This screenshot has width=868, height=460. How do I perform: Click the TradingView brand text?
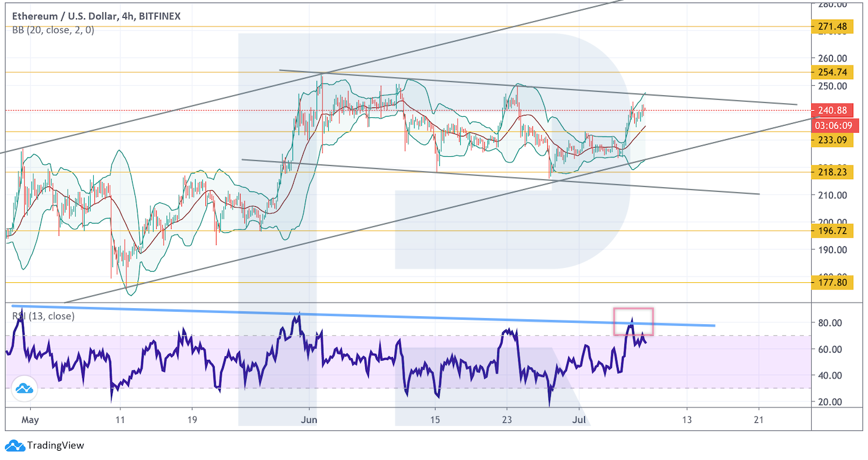(56, 445)
